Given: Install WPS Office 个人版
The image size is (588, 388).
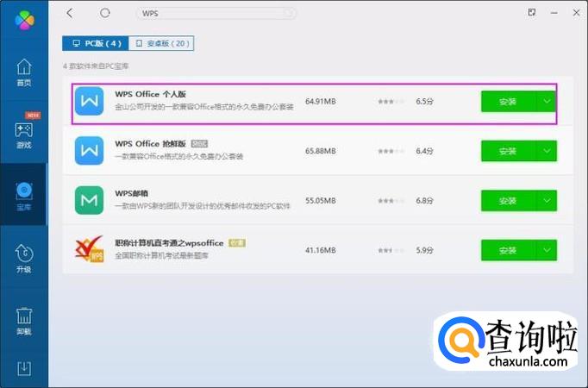Looking at the screenshot, I should (508, 102).
